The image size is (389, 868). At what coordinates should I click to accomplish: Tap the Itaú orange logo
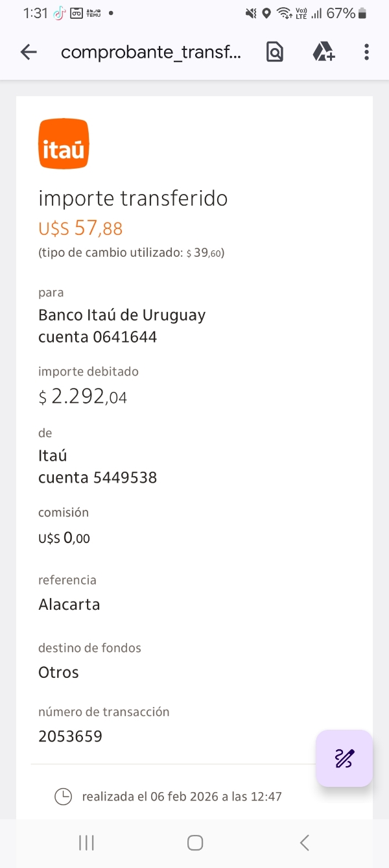[64, 143]
